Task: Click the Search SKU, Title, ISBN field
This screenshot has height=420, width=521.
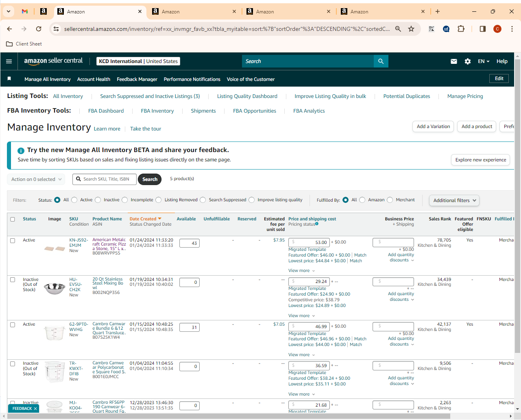Action: click(x=105, y=179)
